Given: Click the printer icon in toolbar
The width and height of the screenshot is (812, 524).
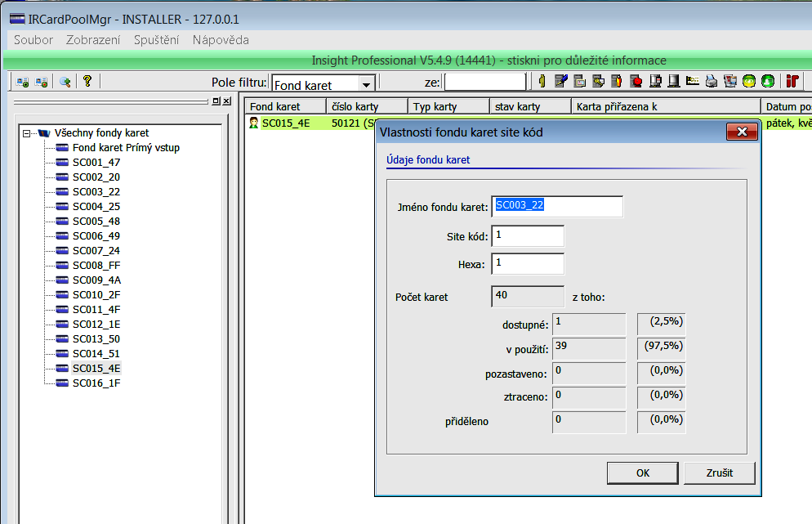Looking at the screenshot, I should tap(712, 81).
